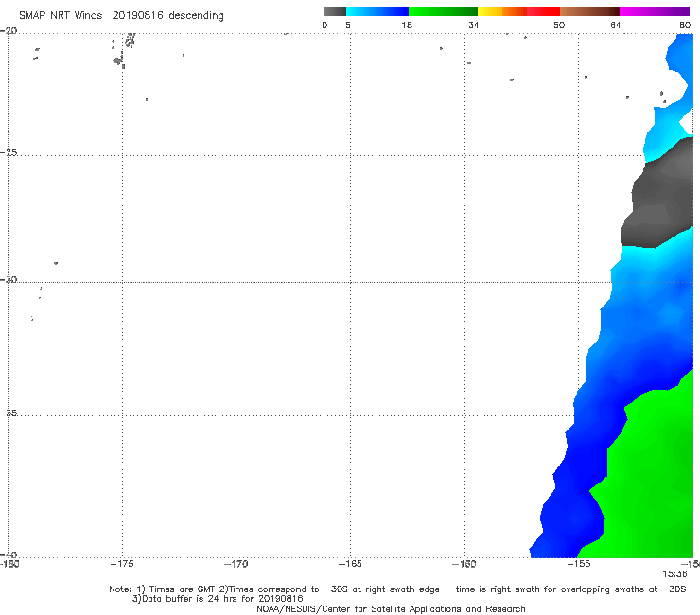Click the latitude label '-35'
700x615 pixels.
point(9,413)
